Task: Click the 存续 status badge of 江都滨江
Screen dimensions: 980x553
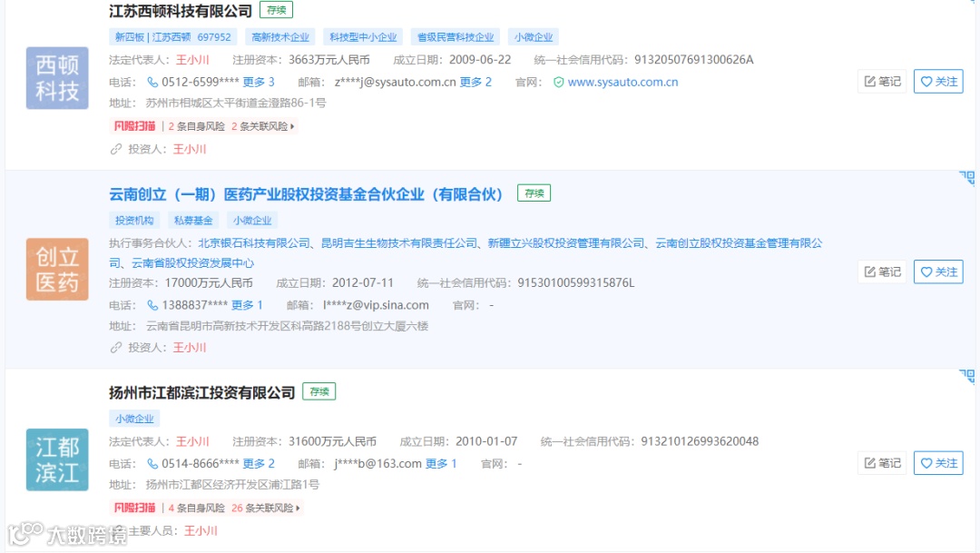Action: tap(318, 391)
